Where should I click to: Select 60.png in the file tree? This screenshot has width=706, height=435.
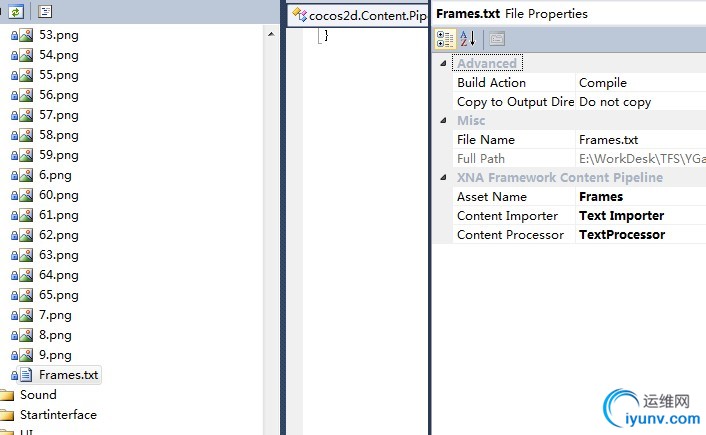[58, 195]
